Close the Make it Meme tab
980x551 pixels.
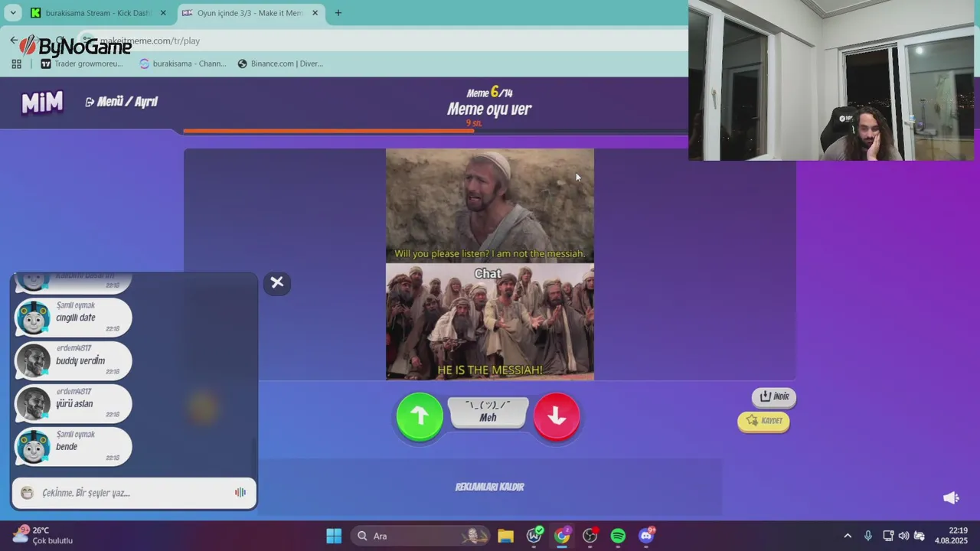pos(315,13)
